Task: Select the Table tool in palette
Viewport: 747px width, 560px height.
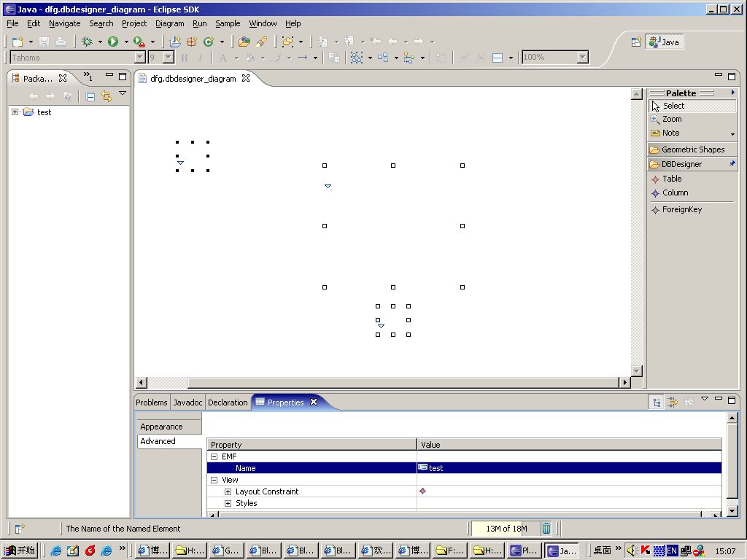Action: click(x=672, y=179)
